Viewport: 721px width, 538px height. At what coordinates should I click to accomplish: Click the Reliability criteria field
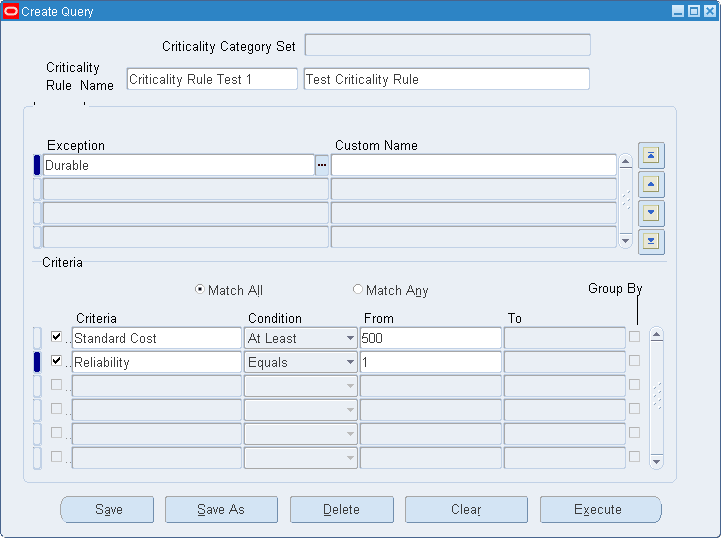(156, 362)
